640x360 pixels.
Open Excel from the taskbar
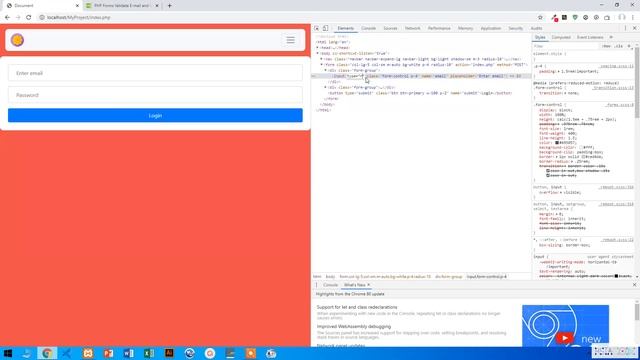click(x=149, y=353)
